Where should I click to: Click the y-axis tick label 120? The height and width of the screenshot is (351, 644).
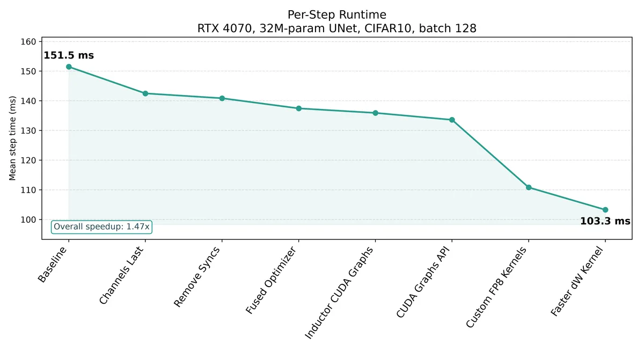(x=28, y=160)
